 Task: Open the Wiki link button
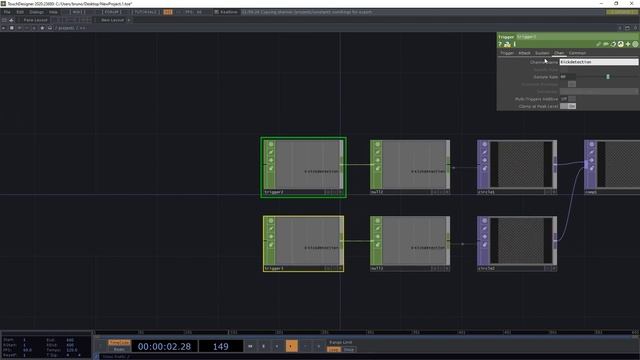(79, 12)
